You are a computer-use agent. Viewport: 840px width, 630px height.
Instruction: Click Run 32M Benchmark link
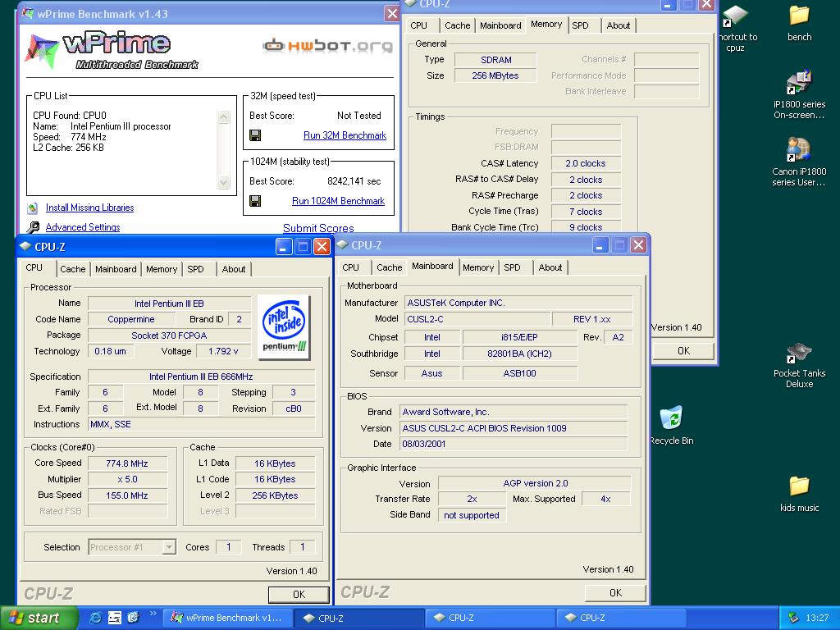tap(345, 135)
